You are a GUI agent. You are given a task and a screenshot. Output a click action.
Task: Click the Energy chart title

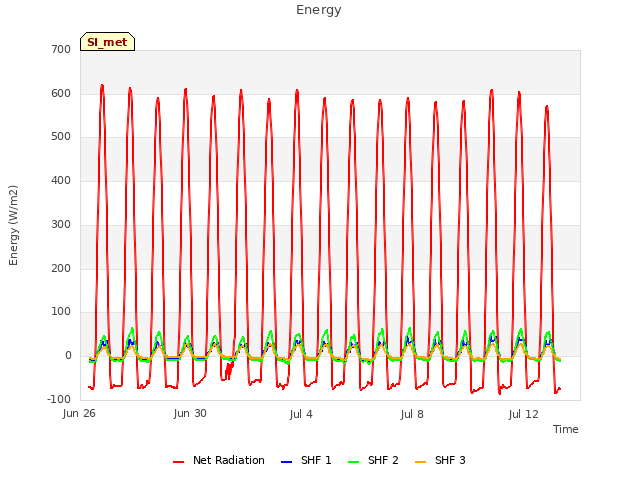[319, 10]
